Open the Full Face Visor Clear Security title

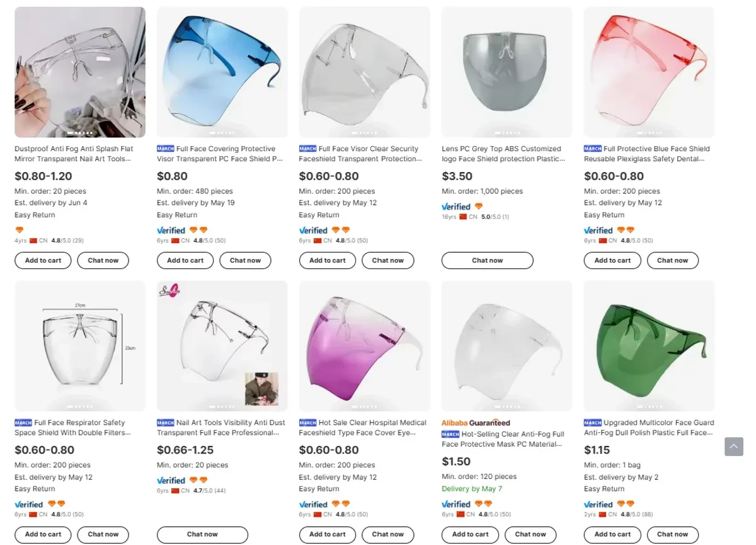(x=364, y=154)
